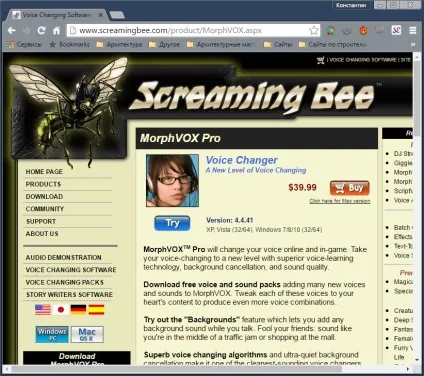The height and width of the screenshot is (376, 424).
Task: Open the Архитектура bookmark folder
Action: click(119, 44)
